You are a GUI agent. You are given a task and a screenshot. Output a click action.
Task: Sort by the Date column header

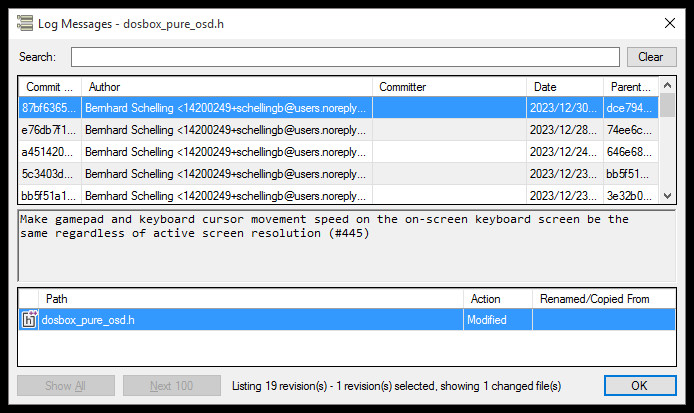[565, 87]
